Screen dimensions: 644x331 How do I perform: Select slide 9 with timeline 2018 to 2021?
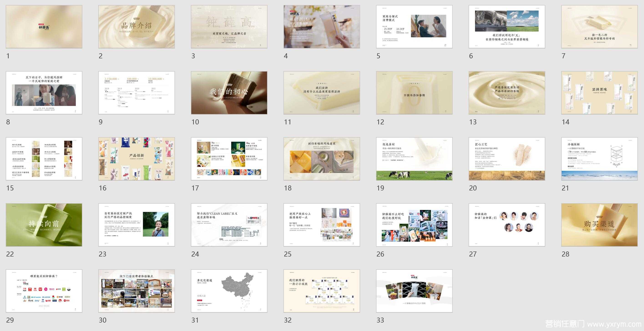136,93
